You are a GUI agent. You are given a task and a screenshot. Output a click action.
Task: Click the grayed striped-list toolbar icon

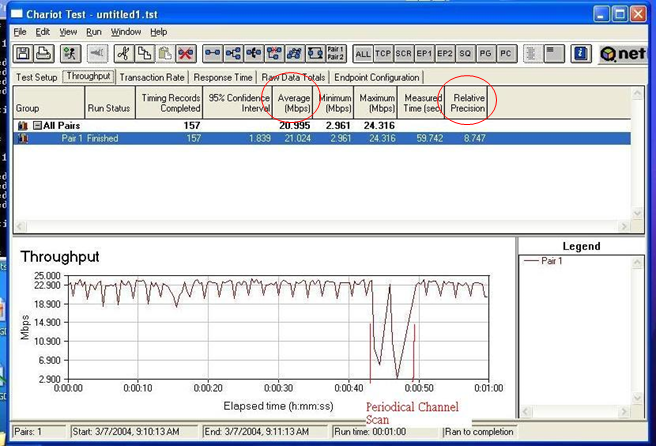point(532,54)
